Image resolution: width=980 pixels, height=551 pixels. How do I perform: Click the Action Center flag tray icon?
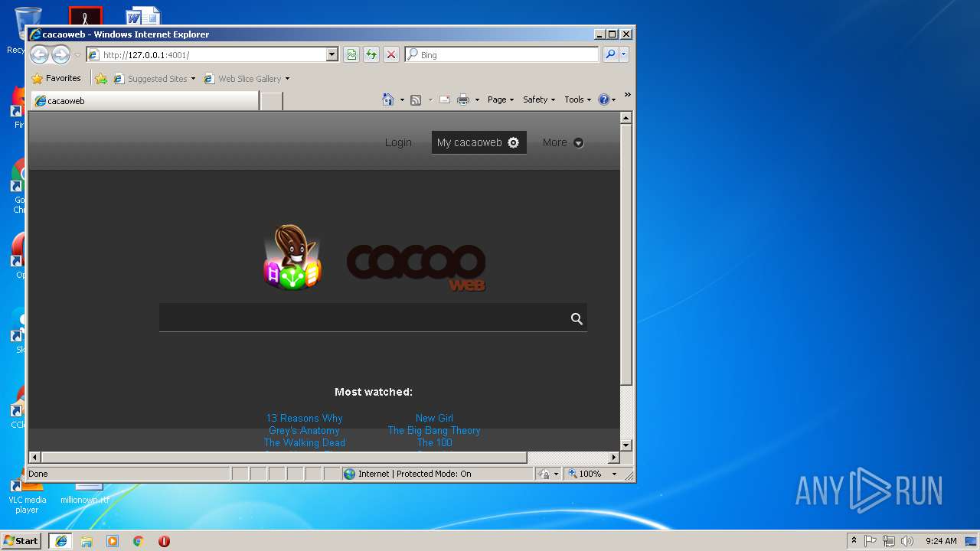pos(871,540)
